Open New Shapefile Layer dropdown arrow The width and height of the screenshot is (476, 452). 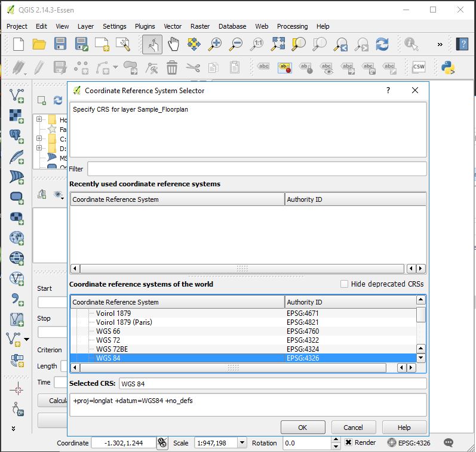tap(27, 339)
